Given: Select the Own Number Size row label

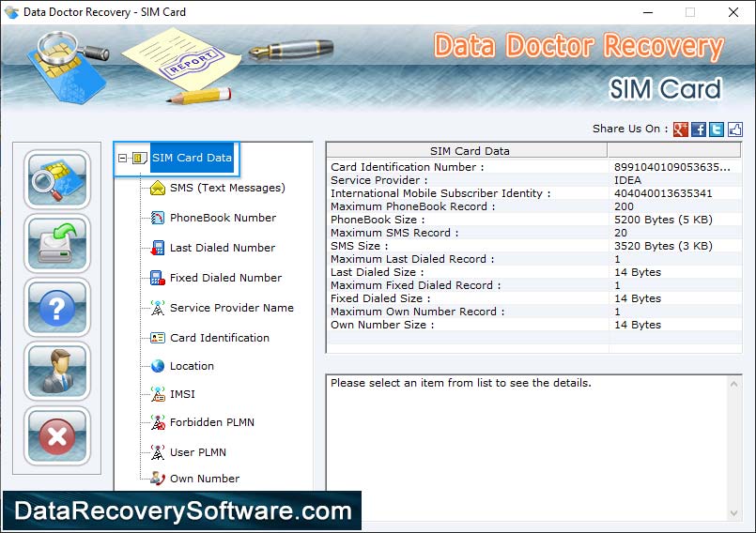Looking at the screenshot, I should 382,325.
